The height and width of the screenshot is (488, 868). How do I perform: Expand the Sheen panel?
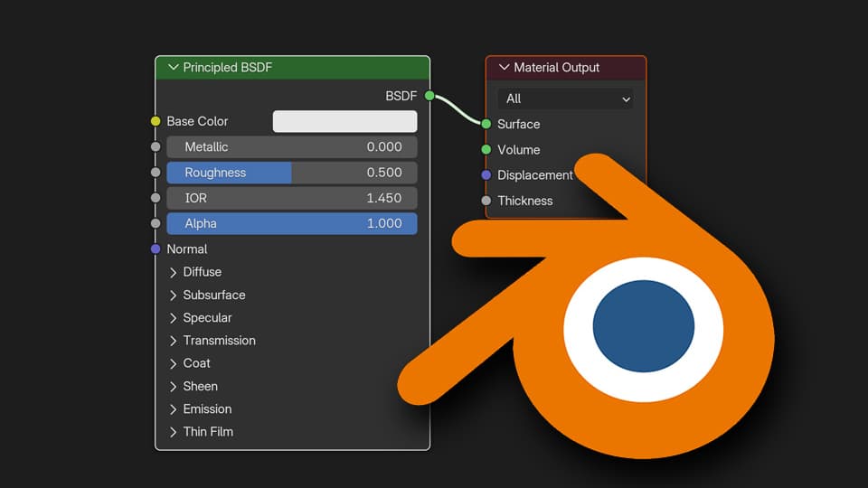pyautogui.click(x=174, y=386)
